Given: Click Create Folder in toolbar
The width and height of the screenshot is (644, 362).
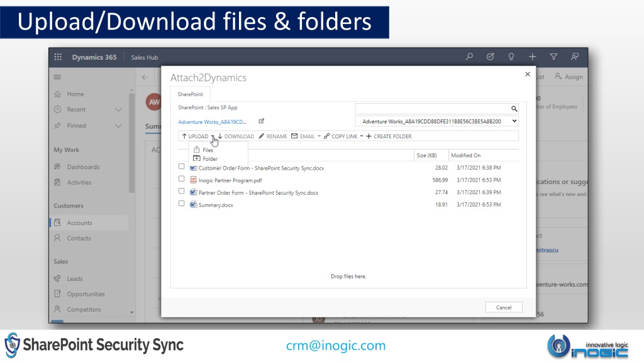Looking at the screenshot, I should 389,136.
